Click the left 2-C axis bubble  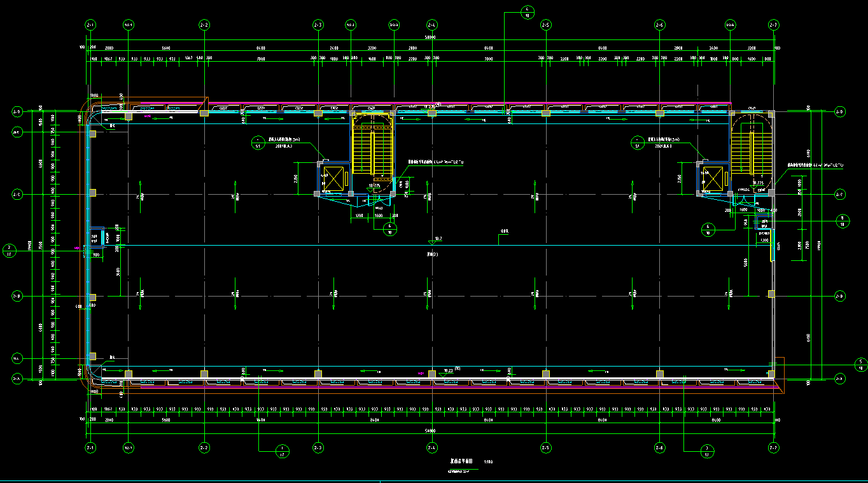(17, 193)
